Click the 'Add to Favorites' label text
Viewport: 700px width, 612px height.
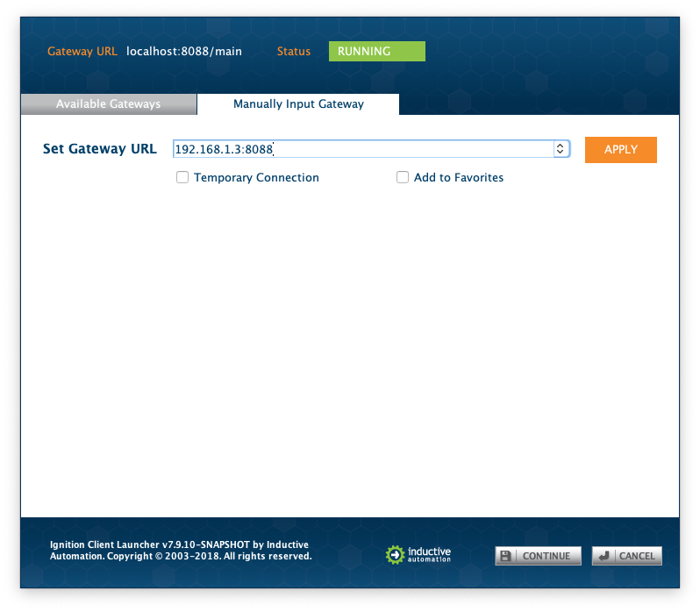tap(459, 178)
